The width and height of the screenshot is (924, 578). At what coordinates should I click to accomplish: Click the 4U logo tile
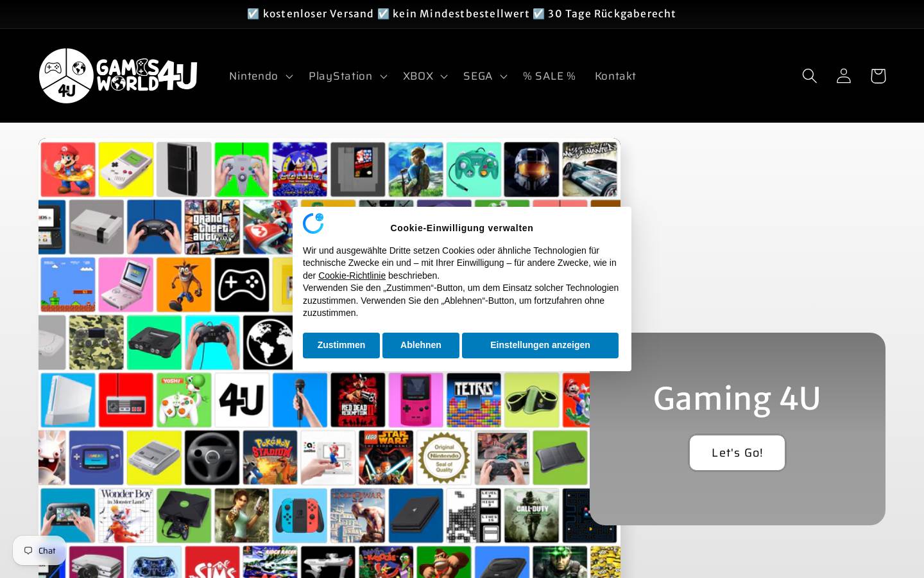pos(242,400)
